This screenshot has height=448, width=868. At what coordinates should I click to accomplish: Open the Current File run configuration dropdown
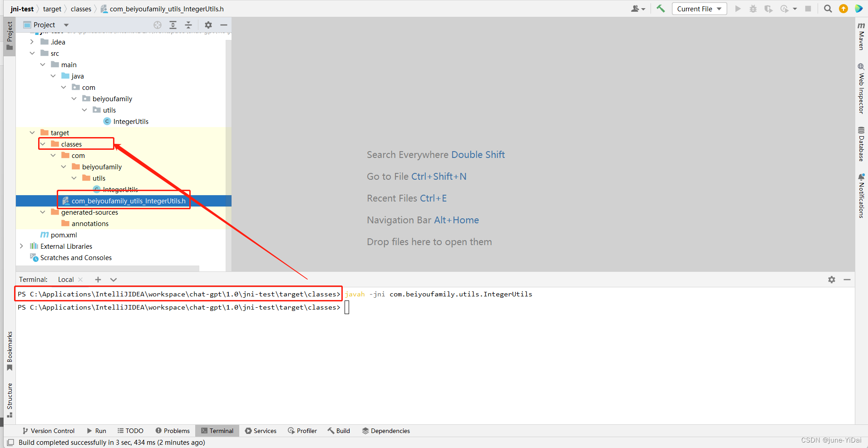pos(699,9)
